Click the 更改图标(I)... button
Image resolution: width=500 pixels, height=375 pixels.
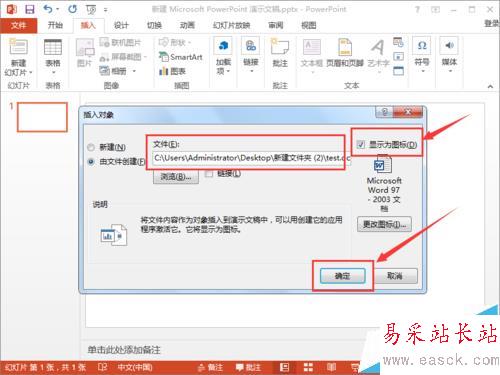tap(384, 224)
